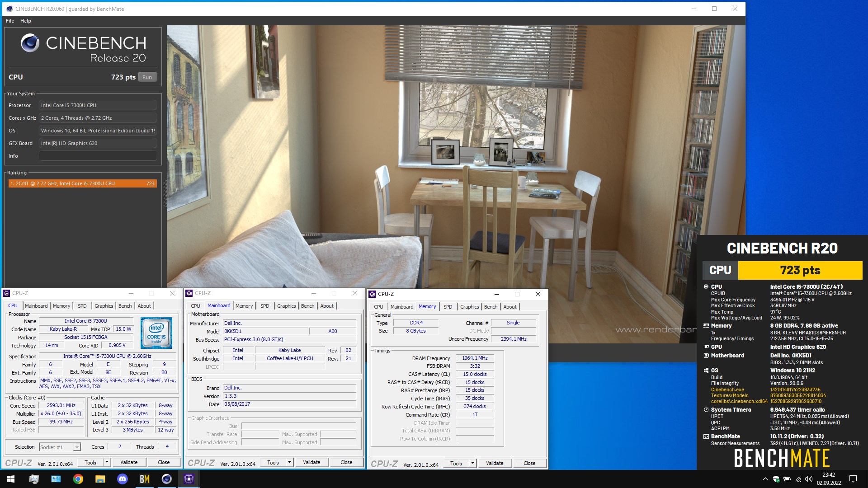
Task: Open the File menu in Cinebench
Action: tap(10, 21)
